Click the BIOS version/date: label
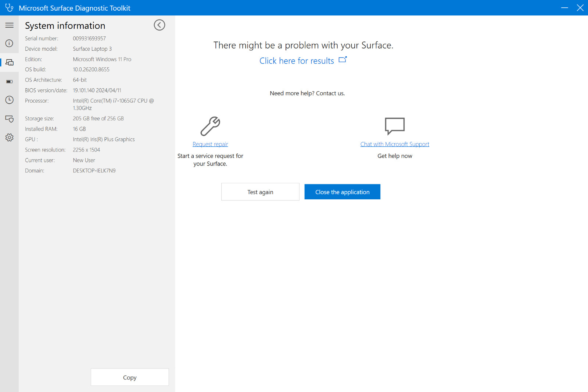The image size is (588, 392). tap(46, 90)
